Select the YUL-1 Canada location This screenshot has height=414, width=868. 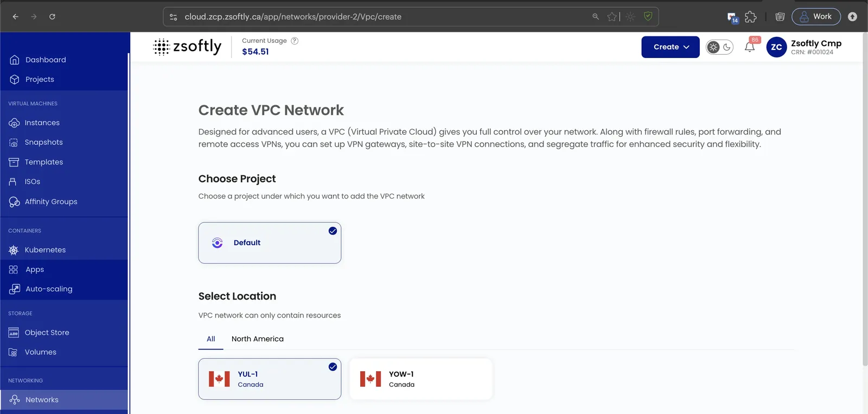(x=270, y=379)
